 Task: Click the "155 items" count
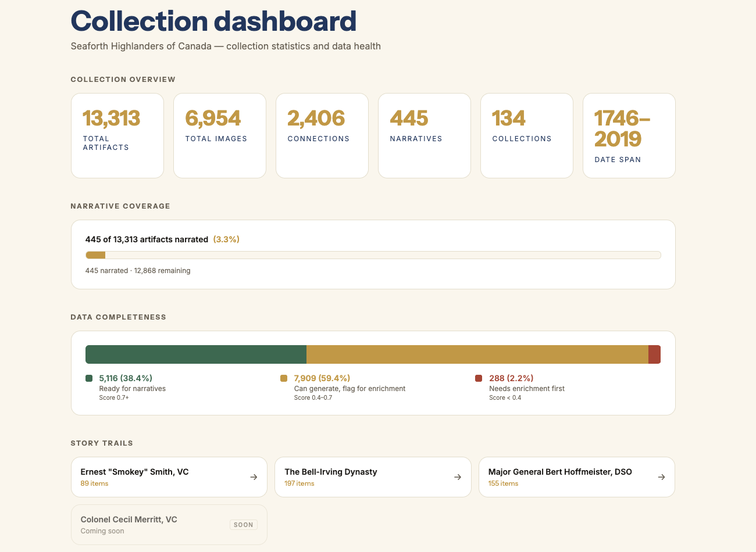click(503, 483)
